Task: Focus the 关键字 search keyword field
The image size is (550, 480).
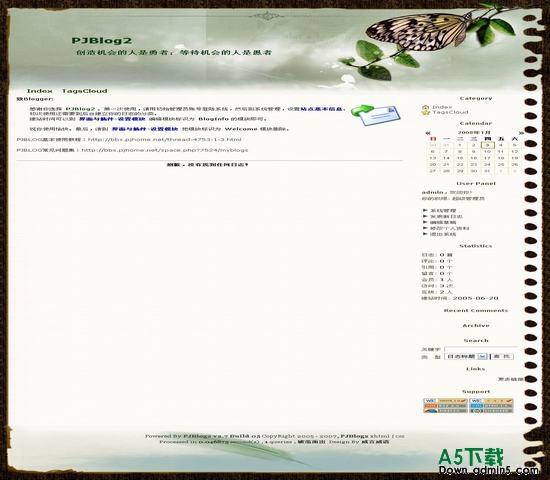Action: point(481,349)
